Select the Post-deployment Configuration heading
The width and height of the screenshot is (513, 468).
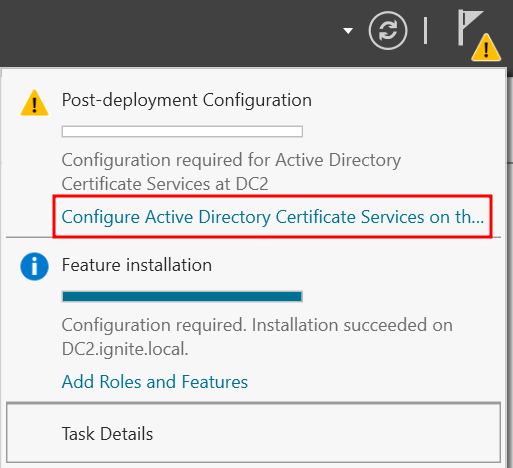pyautogui.click(x=187, y=100)
